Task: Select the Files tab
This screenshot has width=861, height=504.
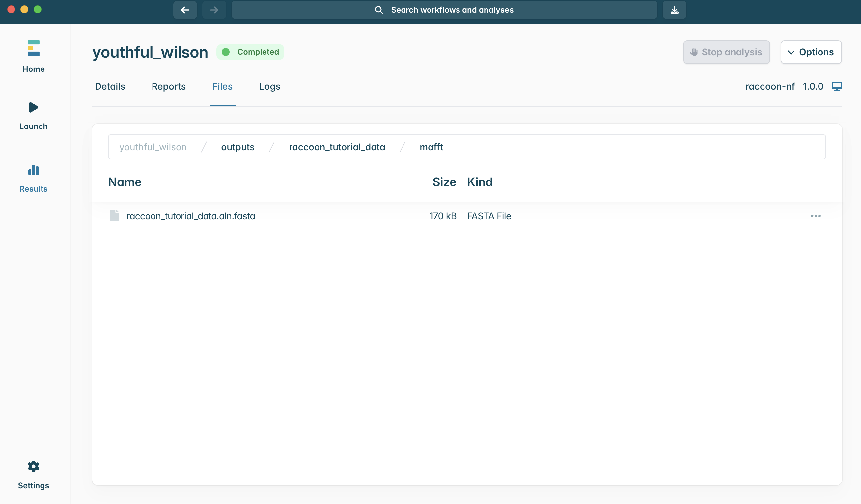Action: 222,86
